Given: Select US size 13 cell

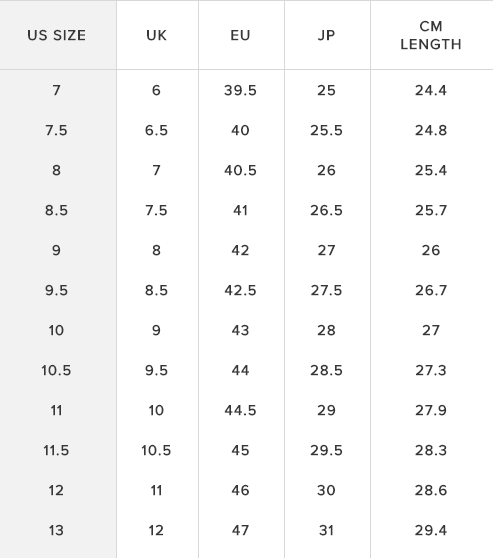Looking at the screenshot, I should [x=56, y=531].
